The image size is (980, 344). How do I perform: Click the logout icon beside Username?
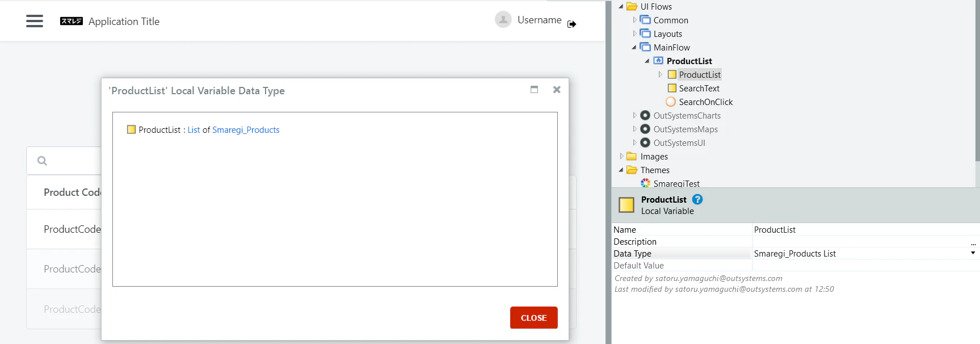[571, 24]
